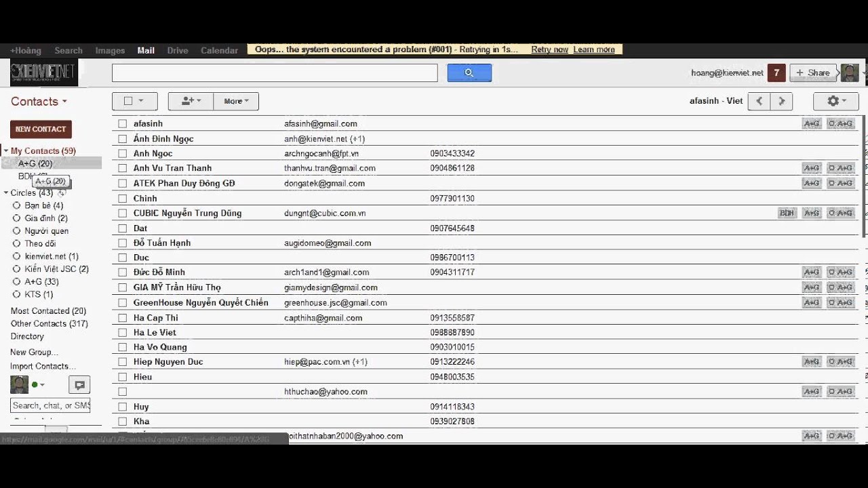Screen dimensions: 868x488
Task: Check the box for Dat
Action: (122, 228)
